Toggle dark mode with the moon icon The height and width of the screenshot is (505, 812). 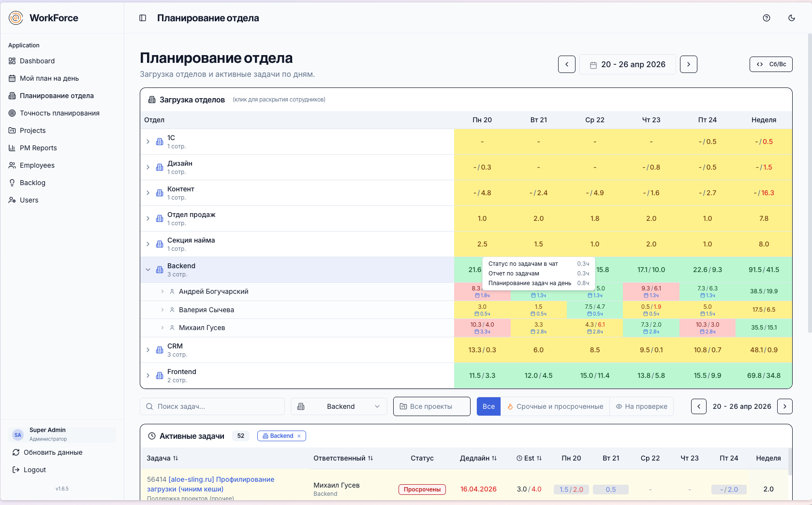click(792, 18)
